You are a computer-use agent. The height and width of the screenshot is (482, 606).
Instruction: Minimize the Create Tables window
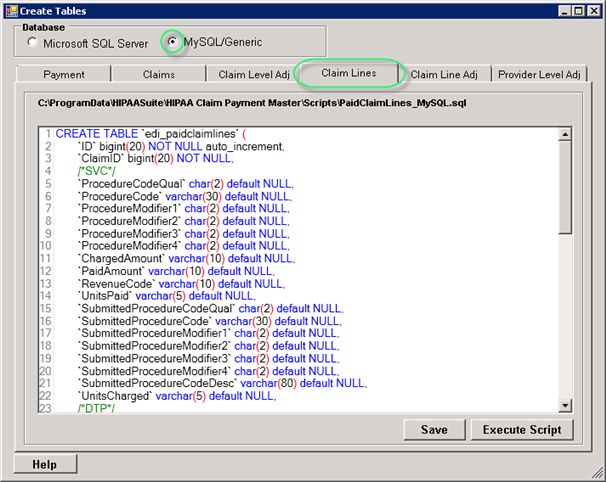[x=553, y=11]
